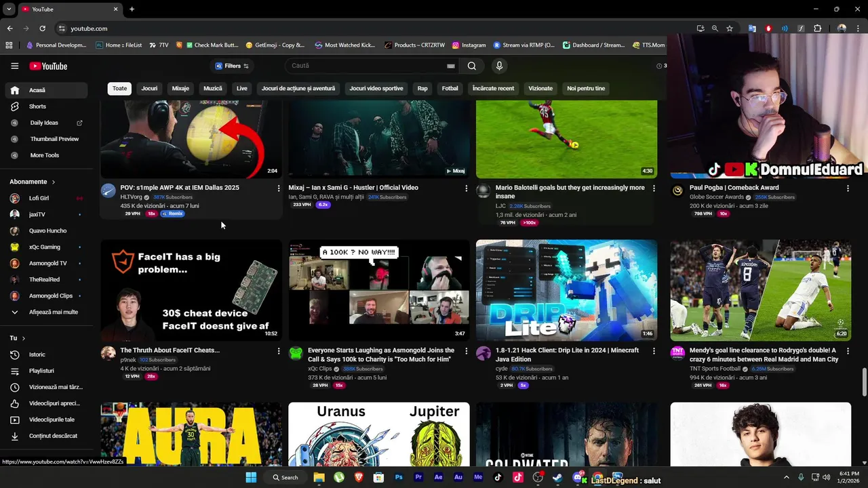Bookmark this page with the star icon

point(730,28)
